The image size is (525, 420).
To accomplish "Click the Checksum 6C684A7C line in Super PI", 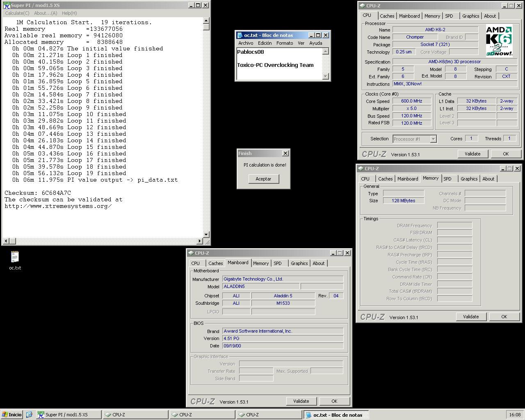I will tap(38, 193).
